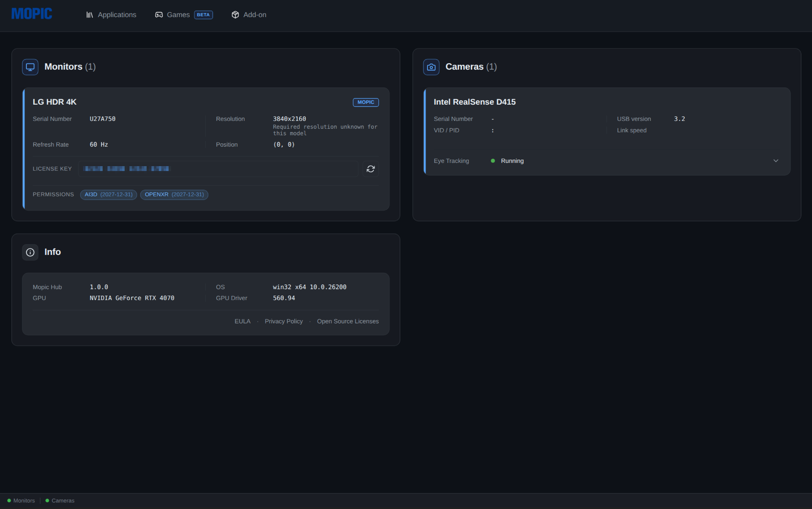Click the Monitors green status dot
The height and width of the screenshot is (509, 812).
[9, 500]
